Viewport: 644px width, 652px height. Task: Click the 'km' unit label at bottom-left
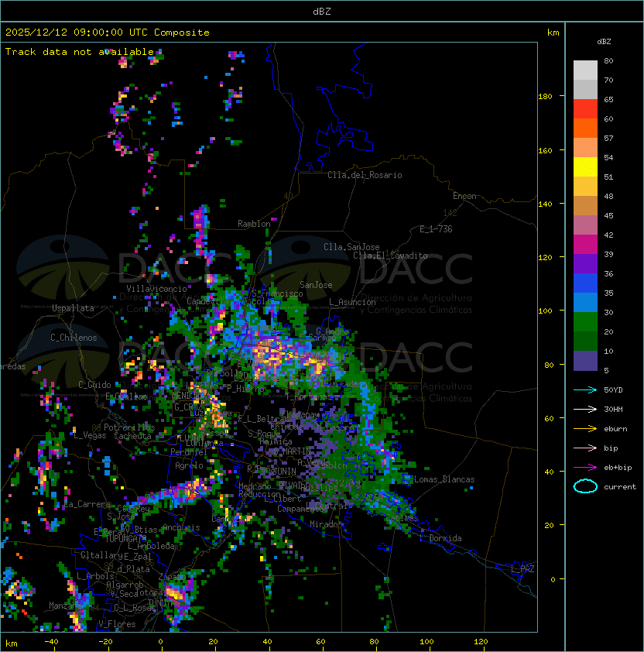12,643
